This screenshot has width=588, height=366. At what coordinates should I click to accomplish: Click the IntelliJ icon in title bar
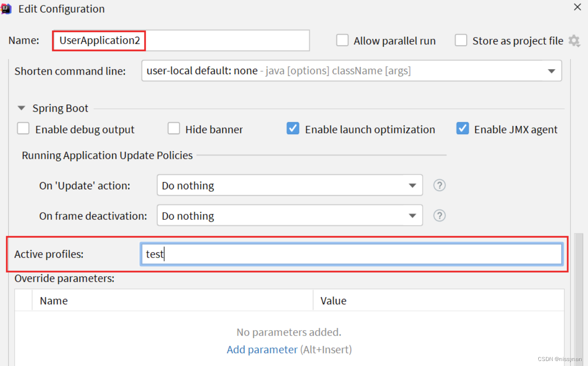[6, 9]
